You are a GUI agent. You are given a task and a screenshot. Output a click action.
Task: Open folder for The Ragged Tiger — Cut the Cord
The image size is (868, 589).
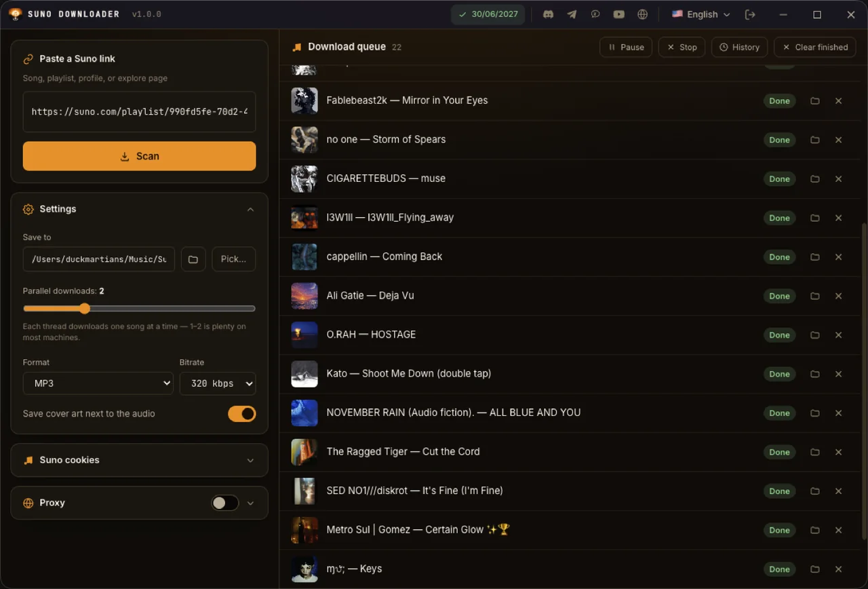pos(815,452)
